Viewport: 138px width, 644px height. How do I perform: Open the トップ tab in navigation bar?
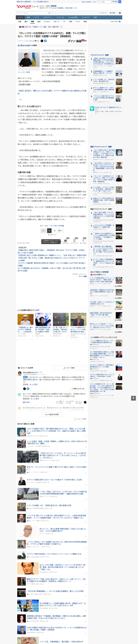20,17
